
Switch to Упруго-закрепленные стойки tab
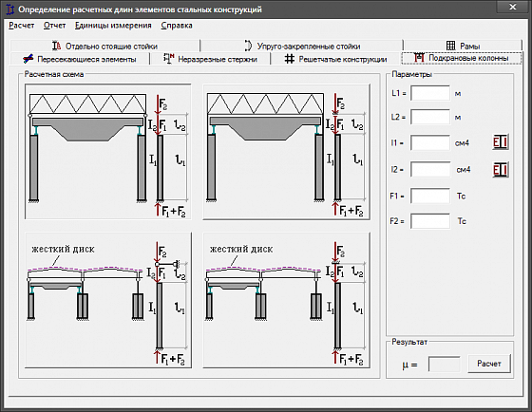(302, 46)
